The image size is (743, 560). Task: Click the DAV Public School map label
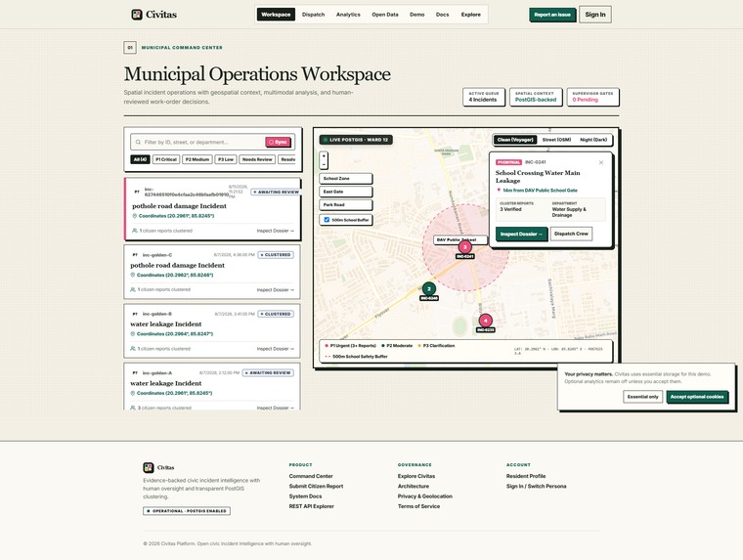(x=460, y=239)
